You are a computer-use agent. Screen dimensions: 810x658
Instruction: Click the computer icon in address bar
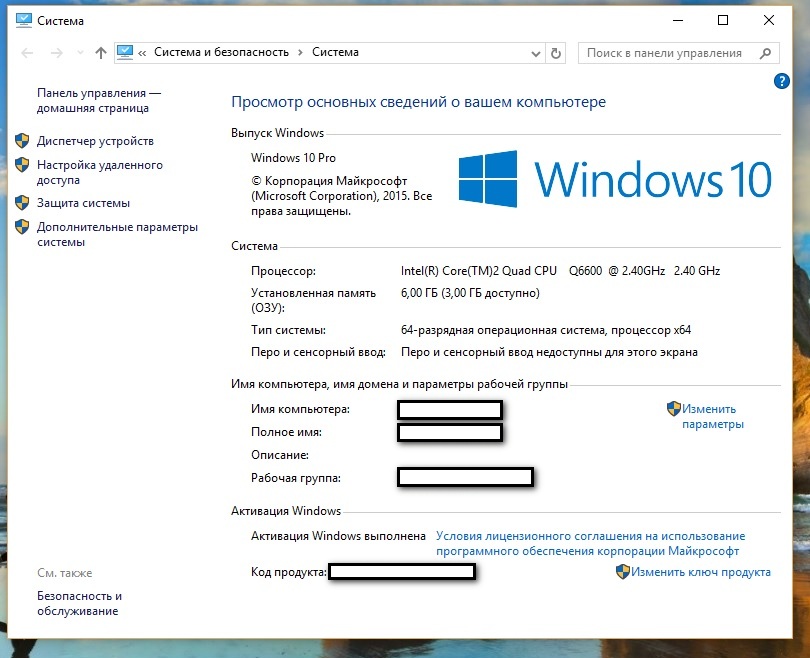[x=125, y=53]
